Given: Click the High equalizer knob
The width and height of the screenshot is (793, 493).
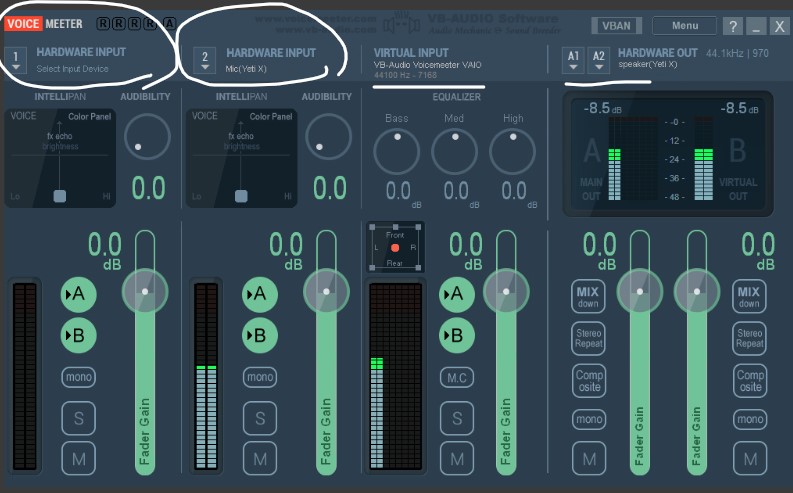Looking at the screenshot, I should click(512, 151).
